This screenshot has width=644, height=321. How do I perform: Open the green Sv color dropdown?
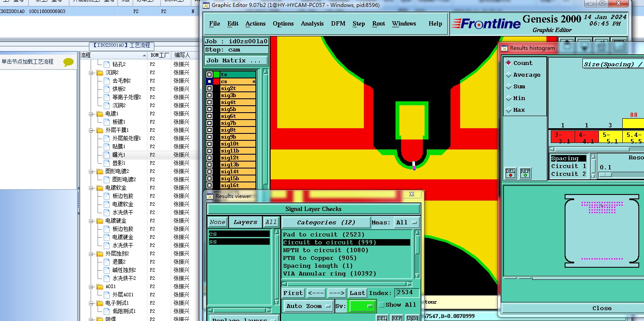click(x=363, y=306)
